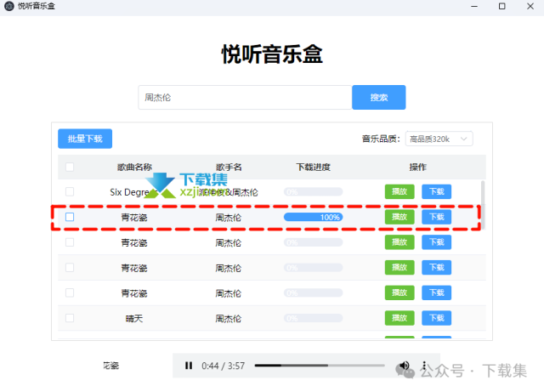The width and height of the screenshot is (544, 392).
Task: Check the highlighted 青花瓷 row with 100% progress
Action: click(70, 217)
